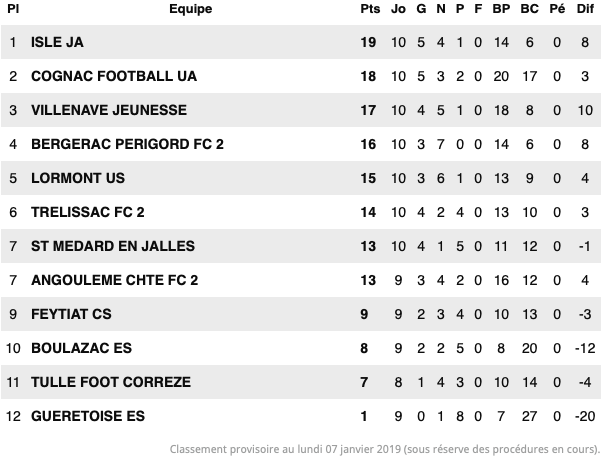Image resolution: width=602 pixels, height=464 pixels.
Task: Click BERGERAC PERIGORD FC 2 team
Action: (x=127, y=144)
